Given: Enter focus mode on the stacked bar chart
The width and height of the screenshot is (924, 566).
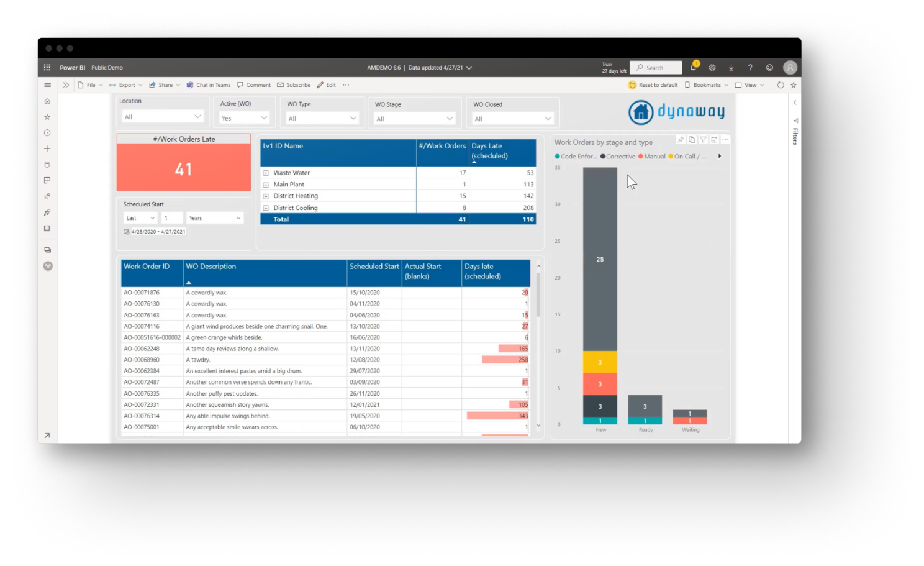Looking at the screenshot, I should 713,140.
